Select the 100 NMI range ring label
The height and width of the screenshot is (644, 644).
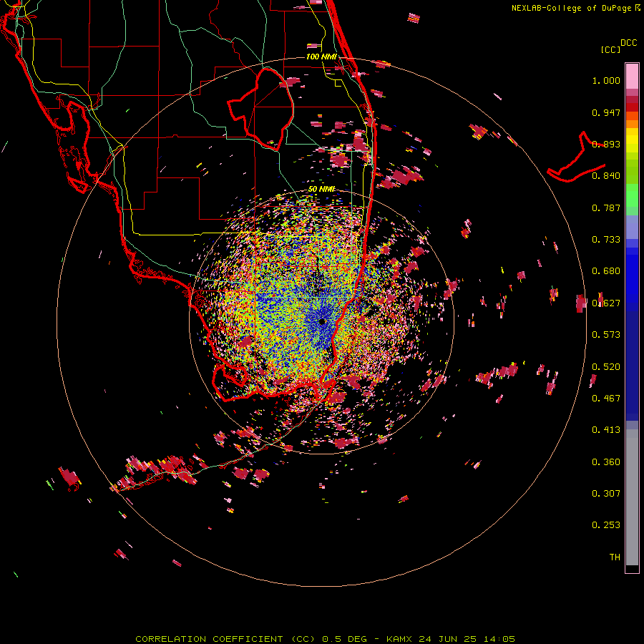point(321,57)
